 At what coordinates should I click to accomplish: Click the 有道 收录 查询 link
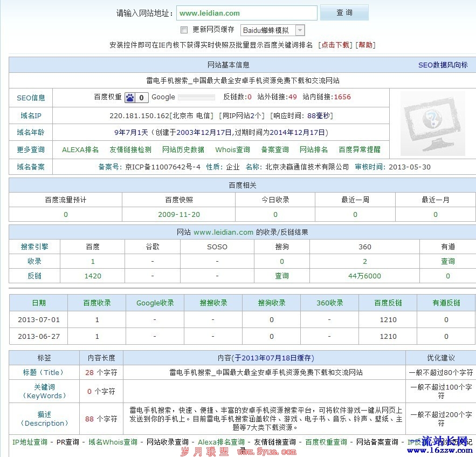click(448, 261)
